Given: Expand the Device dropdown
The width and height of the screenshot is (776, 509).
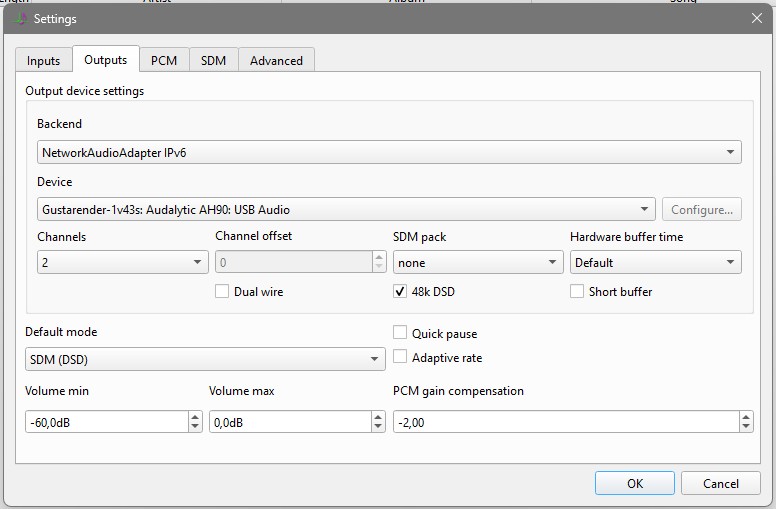Looking at the screenshot, I should click(x=346, y=209).
